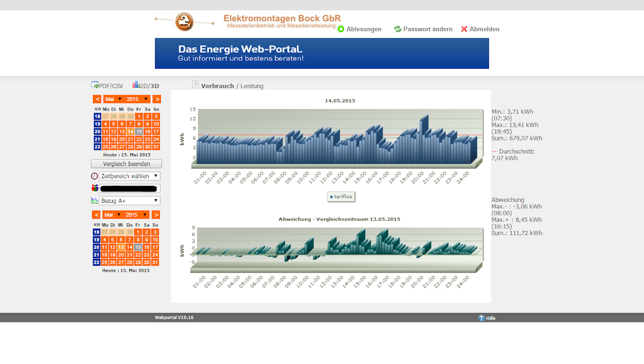
Task: Click the Passwort ändern arrows icon
Action: point(398,29)
